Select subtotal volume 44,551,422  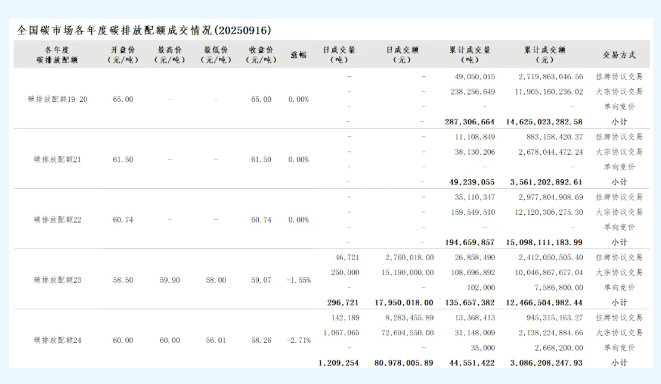[472, 363]
